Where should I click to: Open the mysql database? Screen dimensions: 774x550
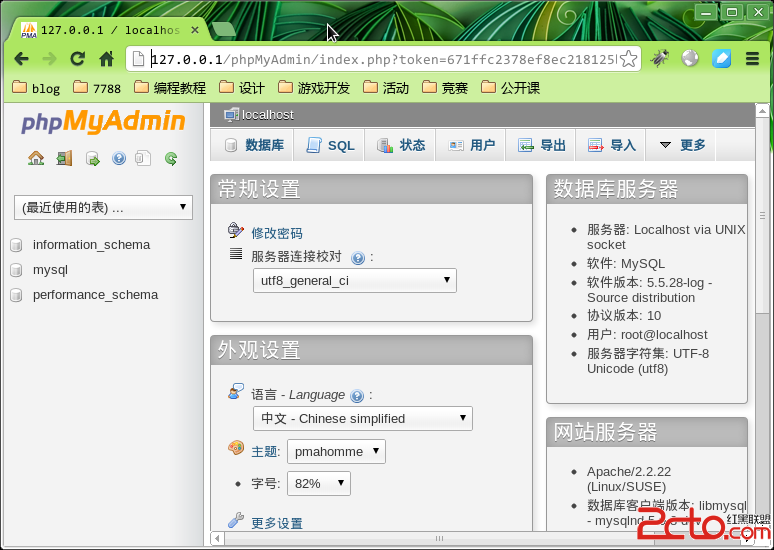coord(50,270)
